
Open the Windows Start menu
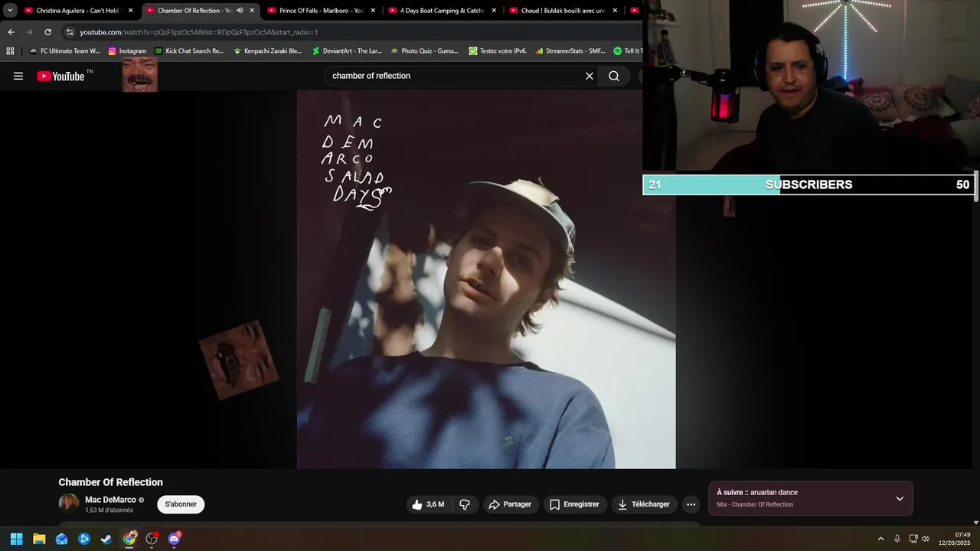pos(16,539)
